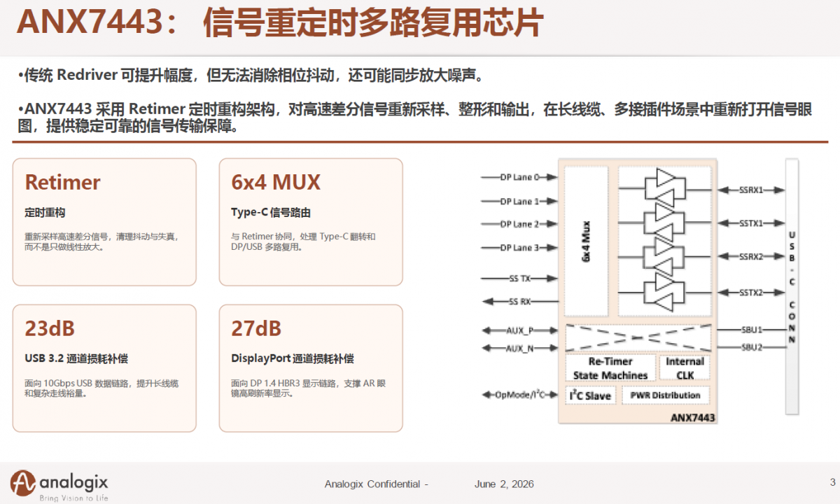Click 'DisplayPort 通道损耗补偿' subtitle

click(293, 358)
